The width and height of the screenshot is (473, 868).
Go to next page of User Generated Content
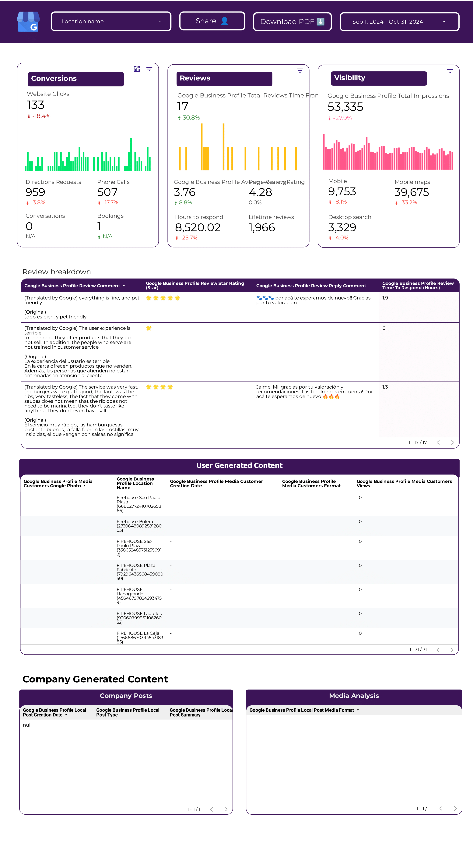click(x=452, y=650)
